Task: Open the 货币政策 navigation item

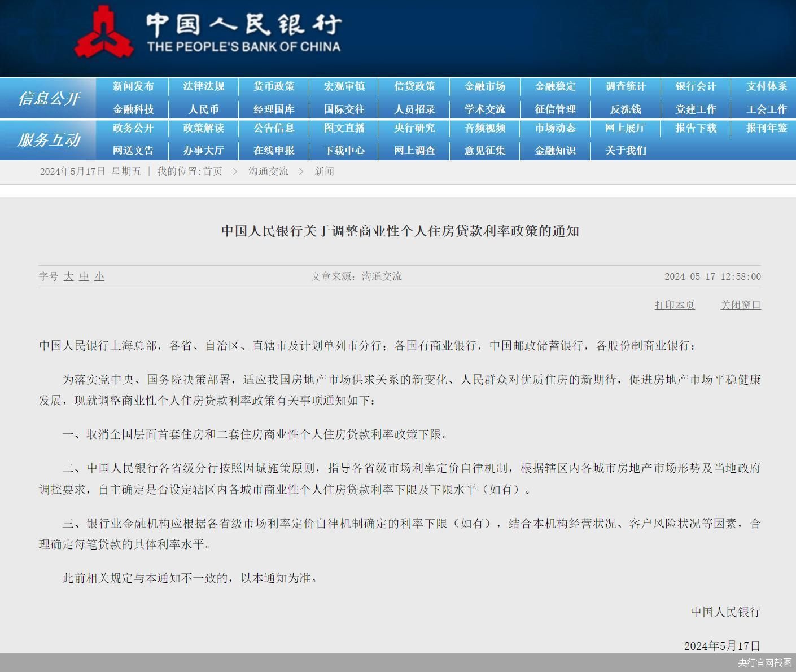Action: [274, 86]
